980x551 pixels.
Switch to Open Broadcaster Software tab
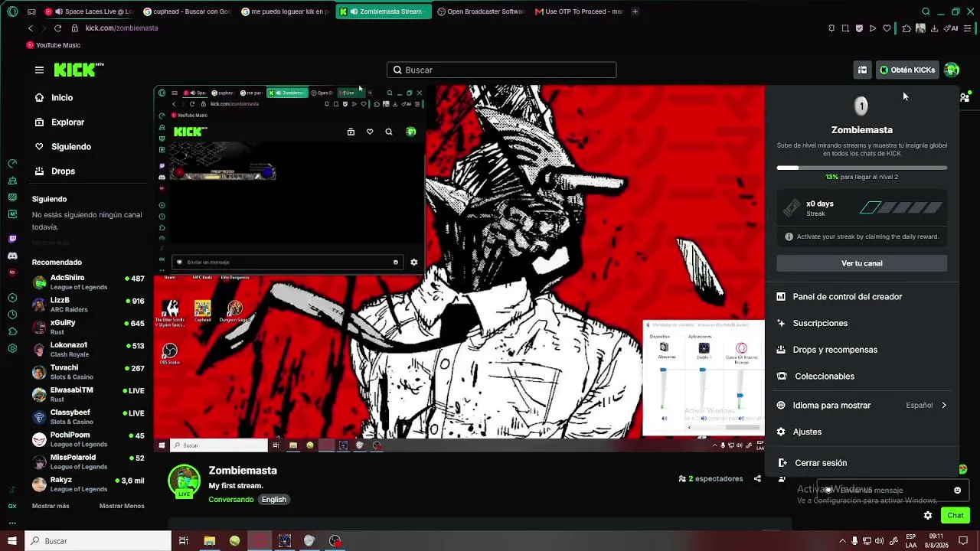pyautogui.click(x=482, y=11)
